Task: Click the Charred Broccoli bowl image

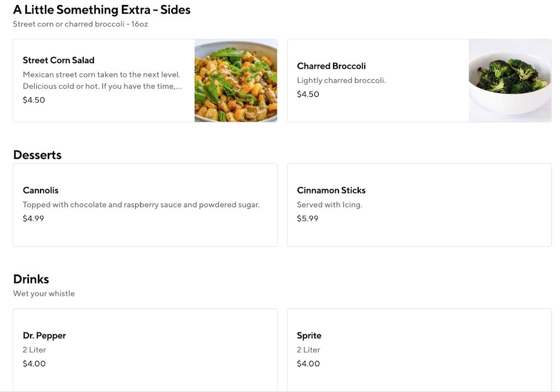Action: click(x=510, y=80)
